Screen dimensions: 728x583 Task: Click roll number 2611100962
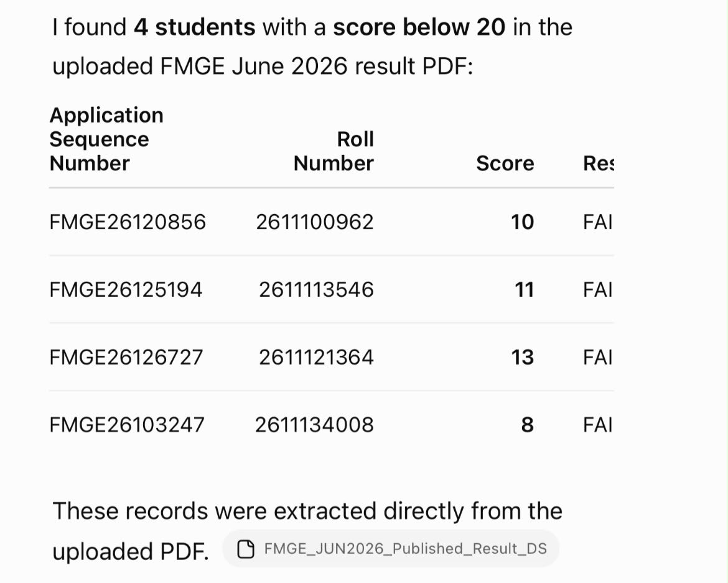pyautogui.click(x=315, y=222)
